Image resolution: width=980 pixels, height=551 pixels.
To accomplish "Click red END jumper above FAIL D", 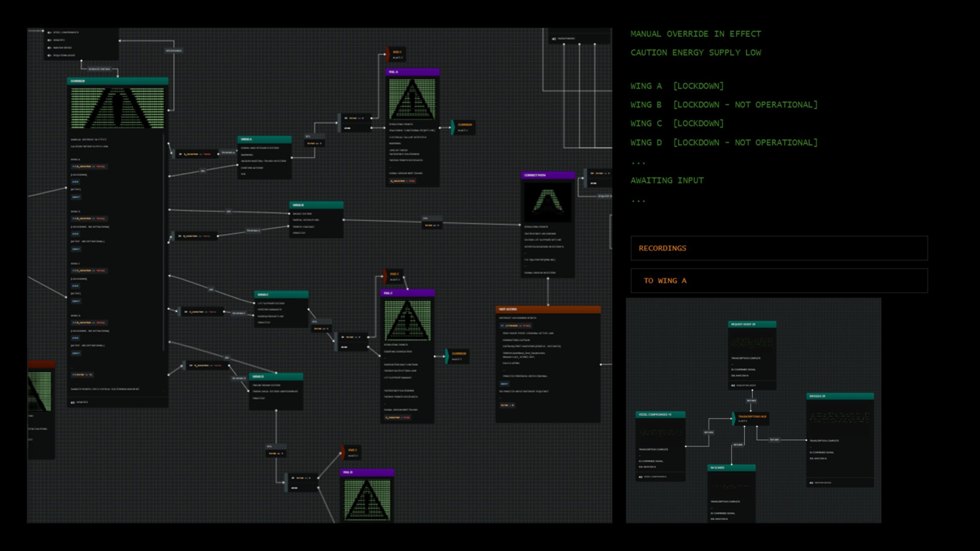I will [343, 452].
